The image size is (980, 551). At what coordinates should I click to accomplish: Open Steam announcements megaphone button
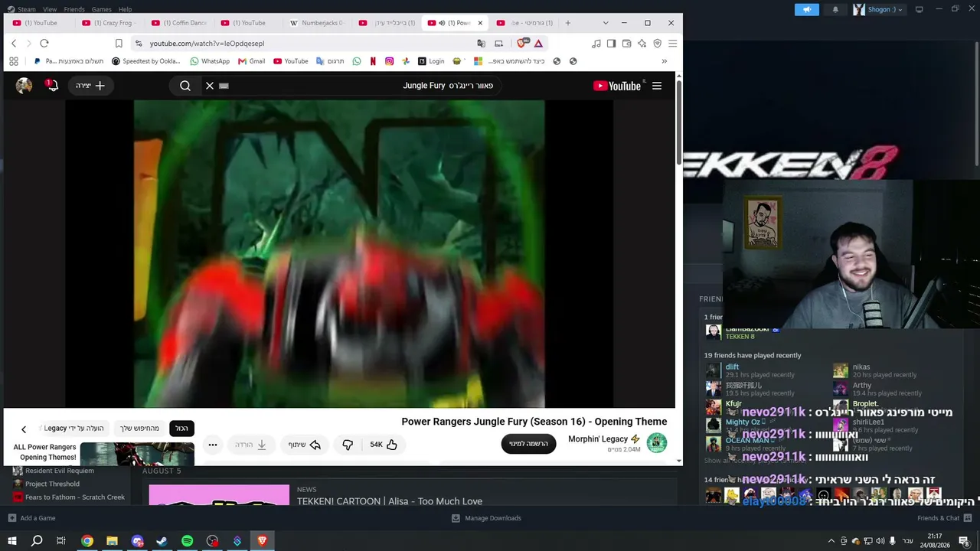click(x=806, y=9)
